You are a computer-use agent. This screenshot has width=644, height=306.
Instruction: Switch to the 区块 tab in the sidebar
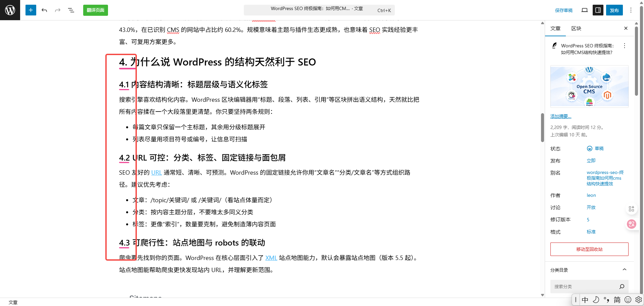pos(576,29)
